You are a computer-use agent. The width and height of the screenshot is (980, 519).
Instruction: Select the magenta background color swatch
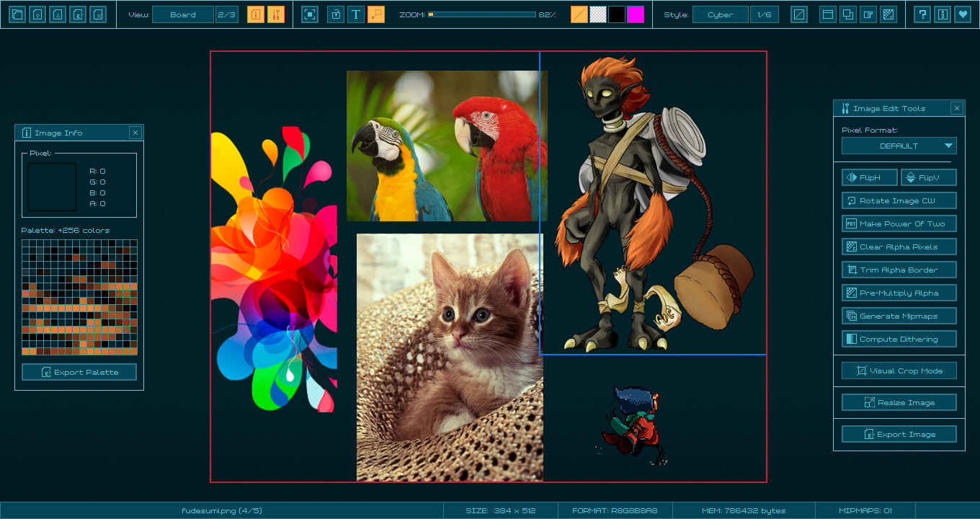(x=635, y=14)
